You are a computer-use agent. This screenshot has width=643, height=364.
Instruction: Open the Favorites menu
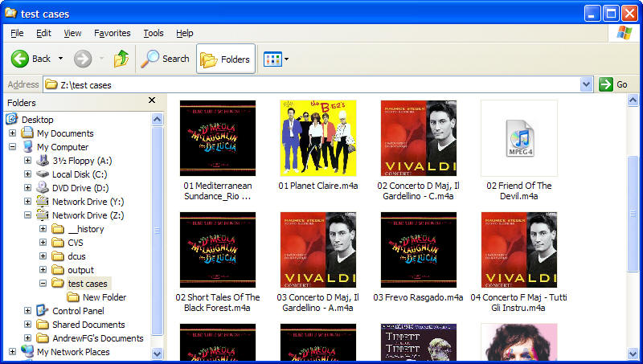(x=113, y=33)
